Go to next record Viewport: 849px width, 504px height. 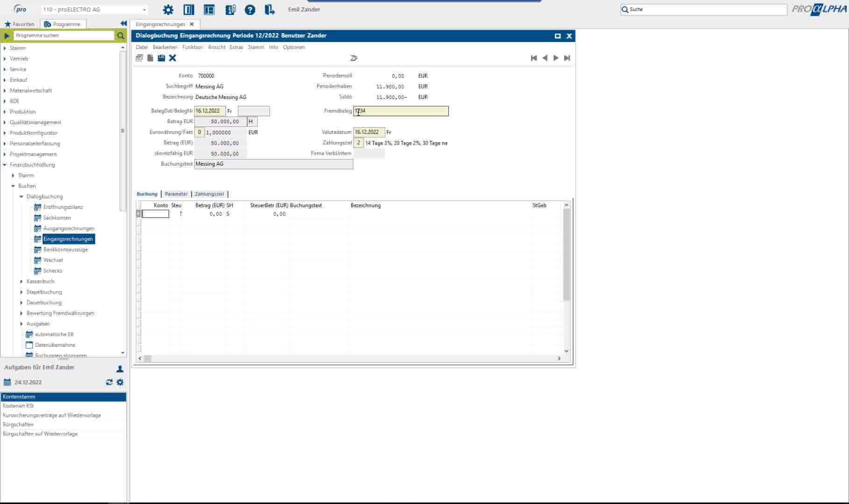[556, 58]
